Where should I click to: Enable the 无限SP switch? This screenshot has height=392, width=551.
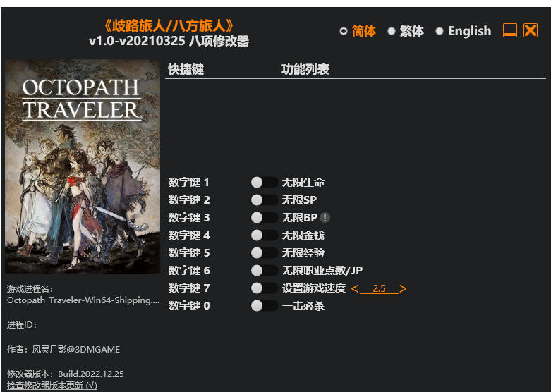(265, 200)
